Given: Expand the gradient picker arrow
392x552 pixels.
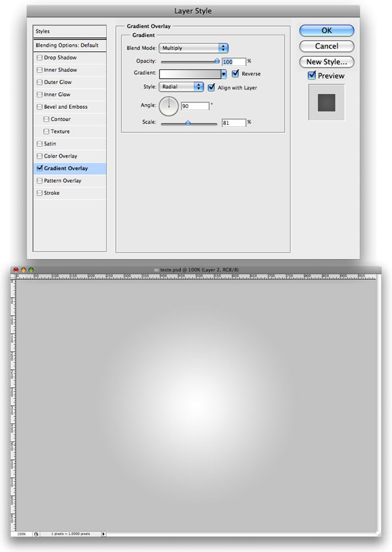Looking at the screenshot, I should pyautogui.click(x=223, y=74).
